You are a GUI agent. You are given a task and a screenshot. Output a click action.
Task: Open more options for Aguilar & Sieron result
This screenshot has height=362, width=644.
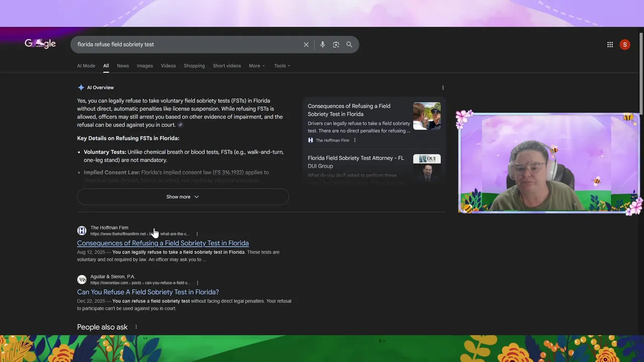[197, 283]
